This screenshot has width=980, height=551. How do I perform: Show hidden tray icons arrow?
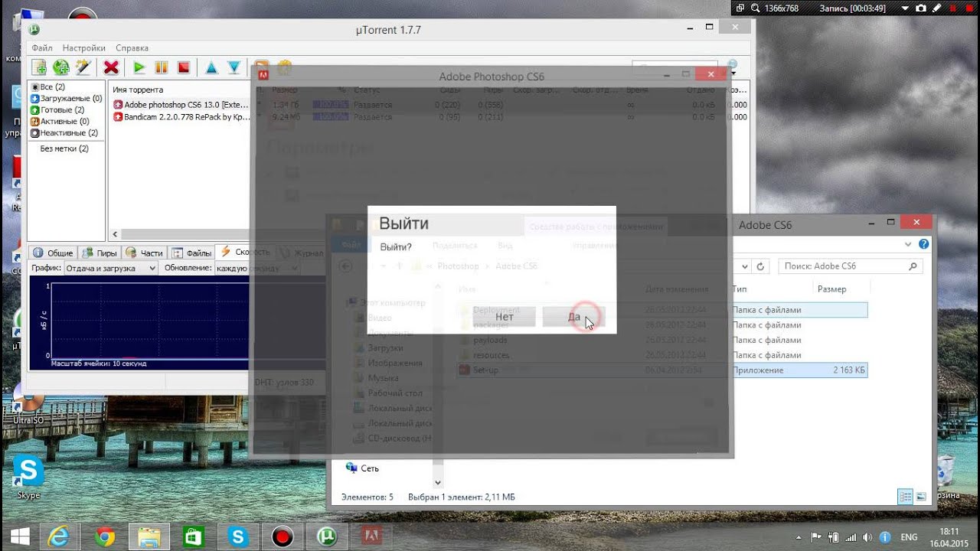coord(799,537)
